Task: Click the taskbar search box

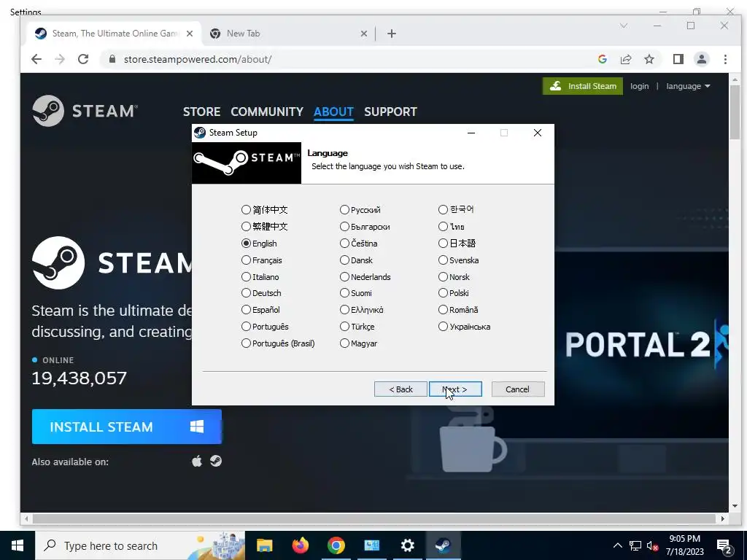Action: [140, 545]
